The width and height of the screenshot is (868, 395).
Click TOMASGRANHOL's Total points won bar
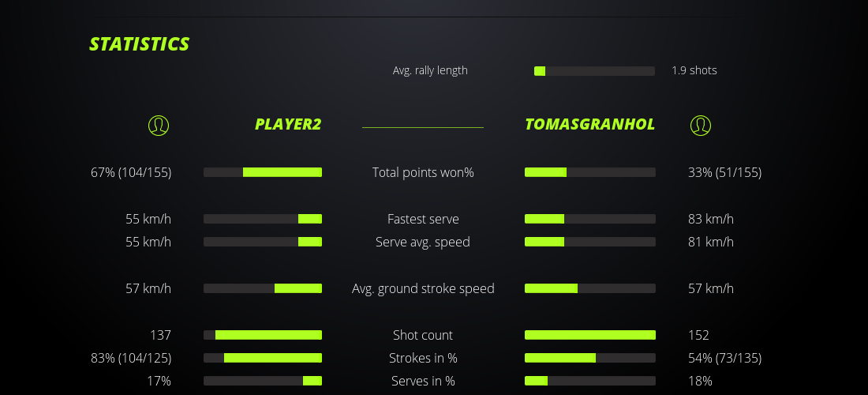pos(589,172)
